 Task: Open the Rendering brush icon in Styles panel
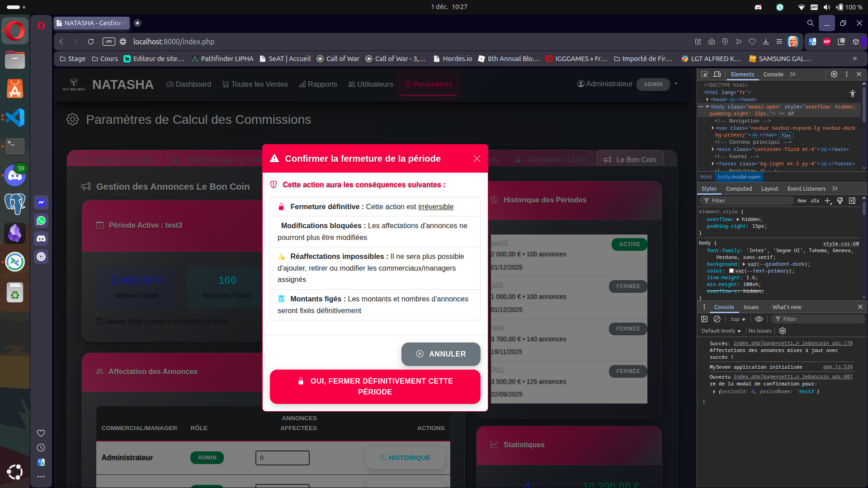pyautogui.click(x=840, y=201)
